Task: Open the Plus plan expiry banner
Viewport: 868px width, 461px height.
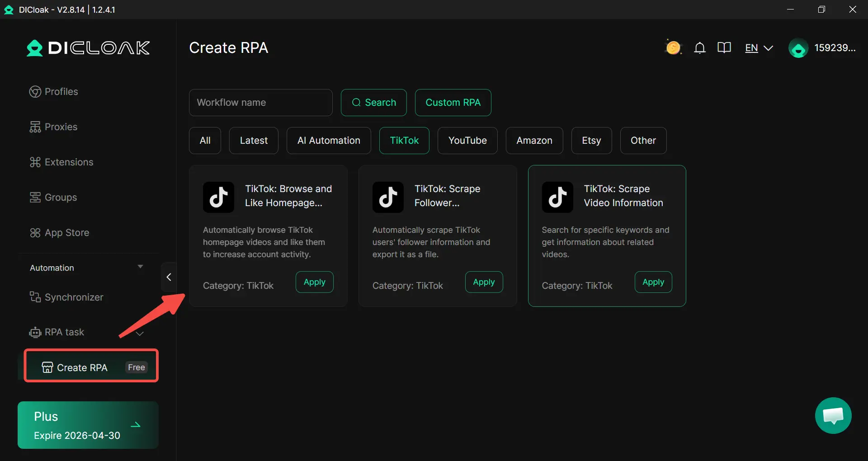Action: tap(88, 425)
